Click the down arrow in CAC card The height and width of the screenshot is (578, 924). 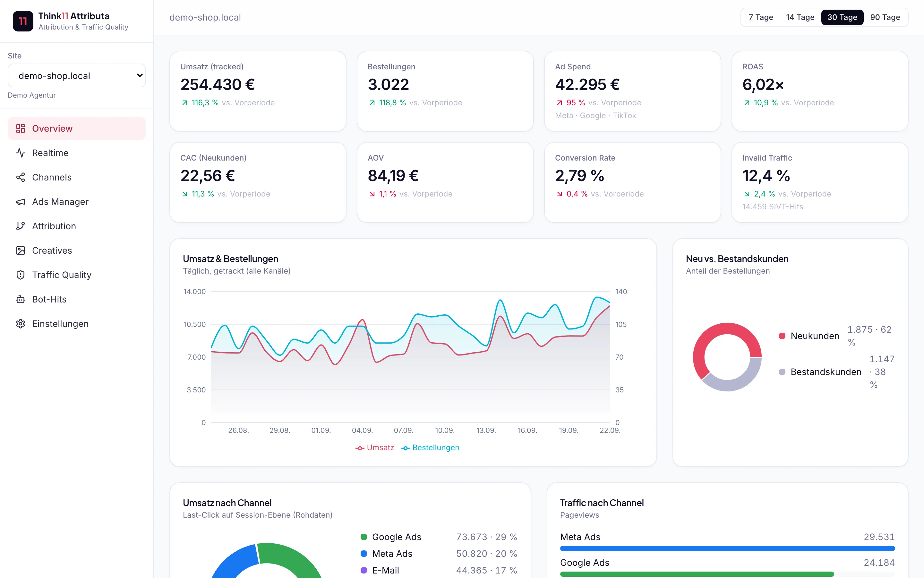pos(185,194)
